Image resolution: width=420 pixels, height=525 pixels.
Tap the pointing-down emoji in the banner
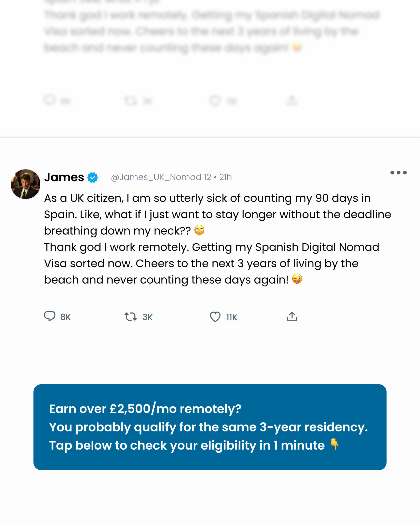(334, 445)
